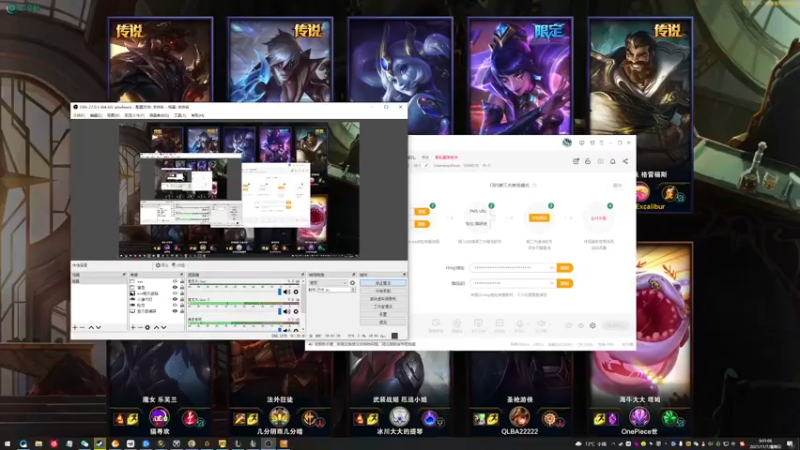Click the volume slider handle of the second mixer channel
The width and height of the screenshot is (800, 450).
280,311
